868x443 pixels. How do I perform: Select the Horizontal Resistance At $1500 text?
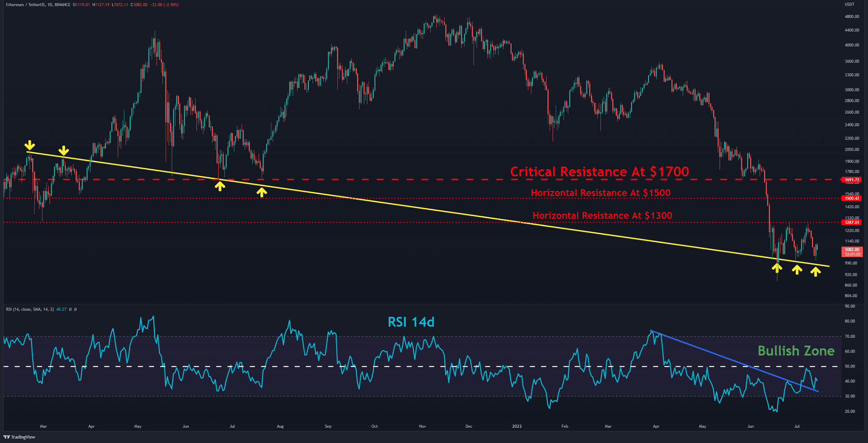click(x=601, y=193)
